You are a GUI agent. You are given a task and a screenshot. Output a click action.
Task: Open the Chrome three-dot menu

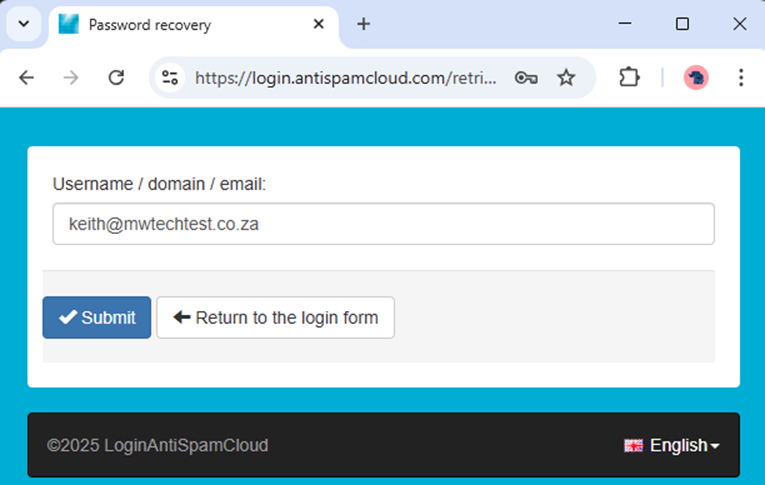coord(741,78)
